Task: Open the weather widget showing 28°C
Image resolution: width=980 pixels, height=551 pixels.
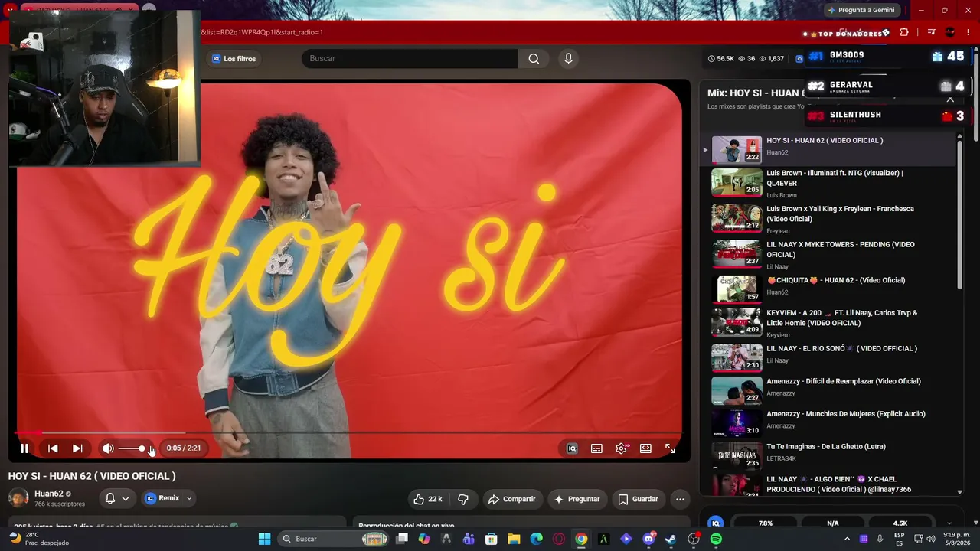Action: (x=38, y=539)
